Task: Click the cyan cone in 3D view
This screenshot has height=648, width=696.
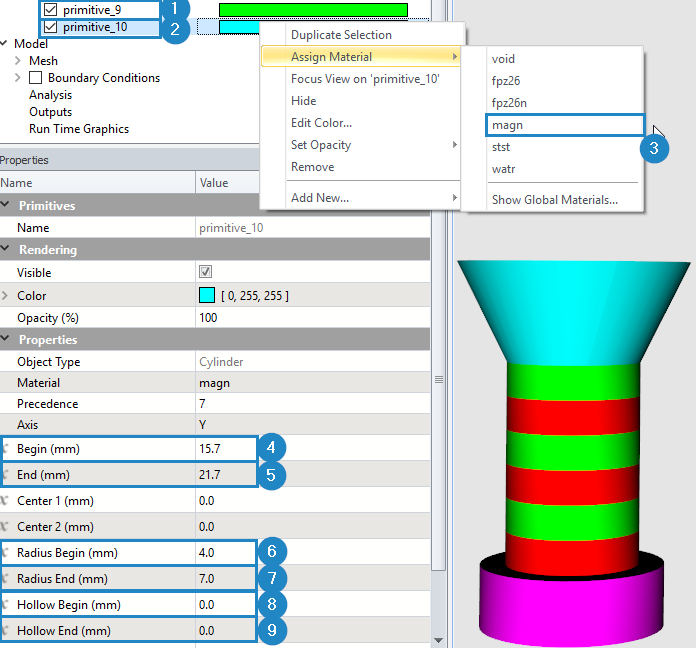Action: [x=573, y=311]
